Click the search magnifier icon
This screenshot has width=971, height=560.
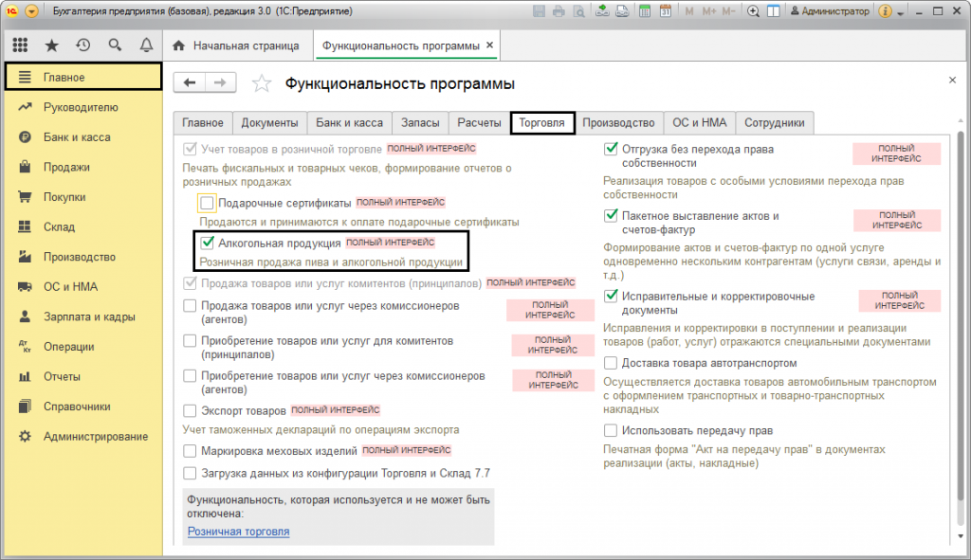pyautogui.click(x=115, y=45)
